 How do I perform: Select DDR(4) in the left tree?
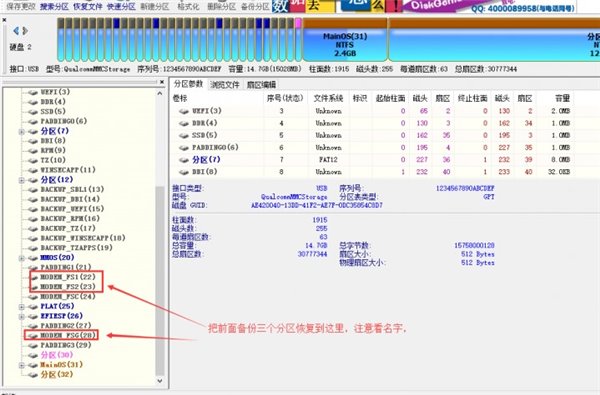(x=53, y=102)
